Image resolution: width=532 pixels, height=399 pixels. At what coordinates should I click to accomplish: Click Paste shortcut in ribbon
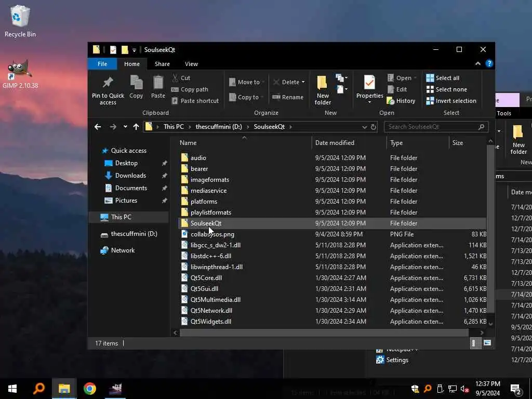coord(195,101)
